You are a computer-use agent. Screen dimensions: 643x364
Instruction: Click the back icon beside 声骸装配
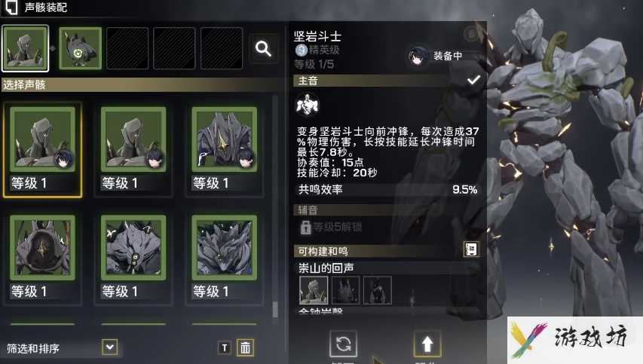[11, 8]
